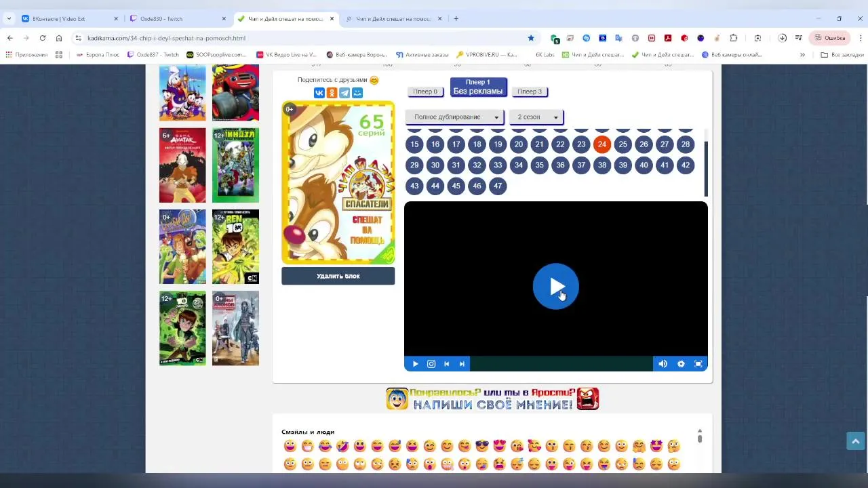Open the Приложения apps shortcut
The height and width of the screenshot is (488, 868).
(x=26, y=55)
